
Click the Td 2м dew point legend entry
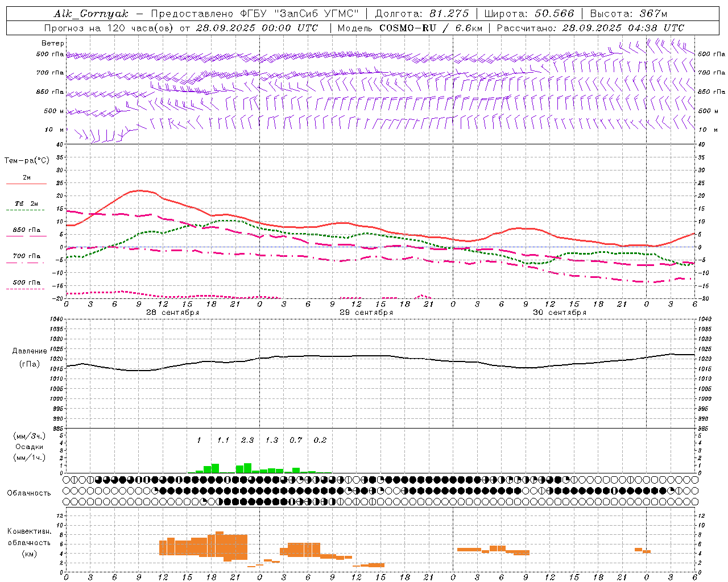click(x=26, y=203)
